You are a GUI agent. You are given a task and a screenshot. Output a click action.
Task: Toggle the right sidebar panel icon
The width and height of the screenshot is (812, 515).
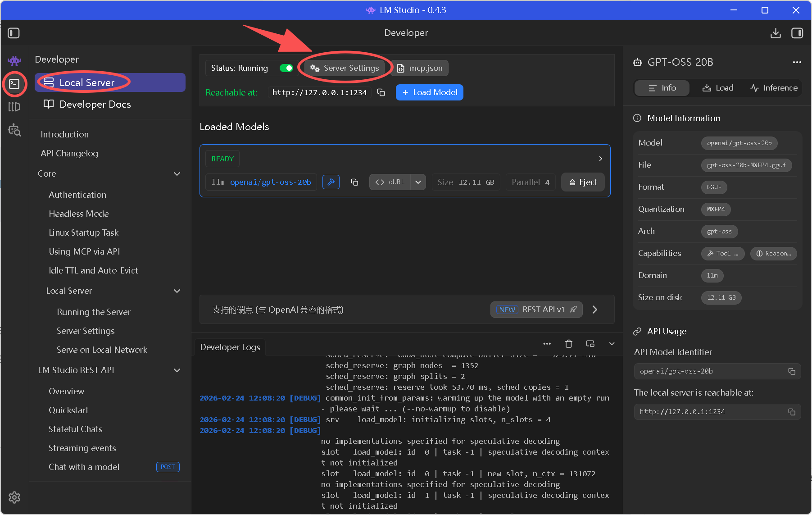797,33
